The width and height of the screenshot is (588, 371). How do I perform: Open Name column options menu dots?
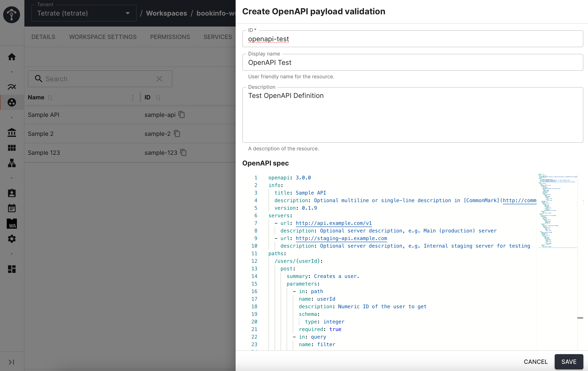click(x=133, y=97)
